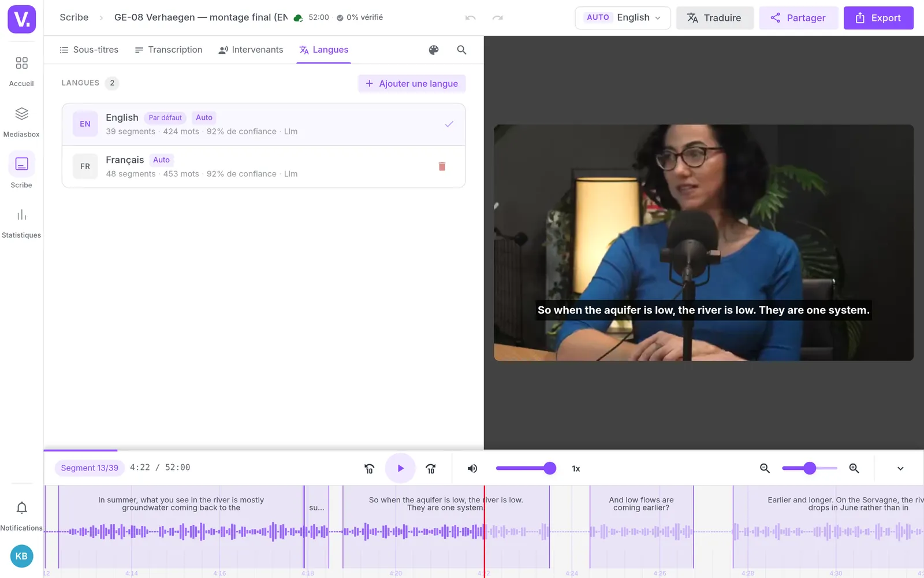Switch to the Intervenants tab
Viewport: 924px width, 578px height.
coord(251,50)
